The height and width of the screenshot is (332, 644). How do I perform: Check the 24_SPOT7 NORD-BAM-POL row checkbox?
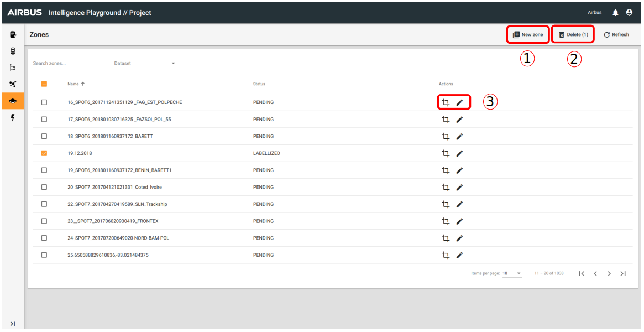pos(44,238)
